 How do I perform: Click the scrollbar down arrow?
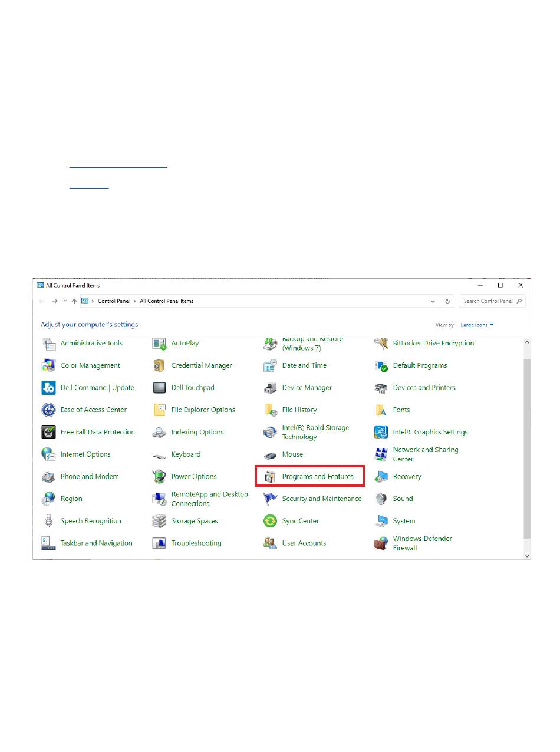pos(527,555)
